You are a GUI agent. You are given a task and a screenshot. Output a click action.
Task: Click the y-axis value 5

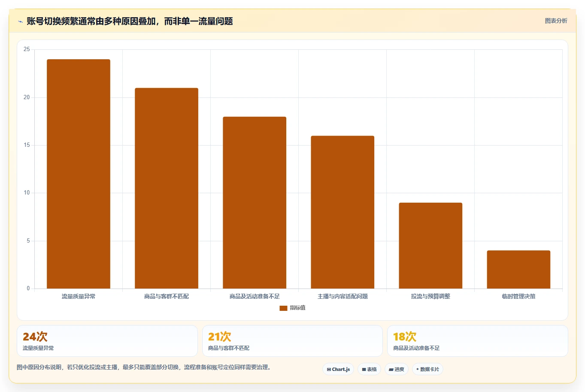[x=28, y=241]
